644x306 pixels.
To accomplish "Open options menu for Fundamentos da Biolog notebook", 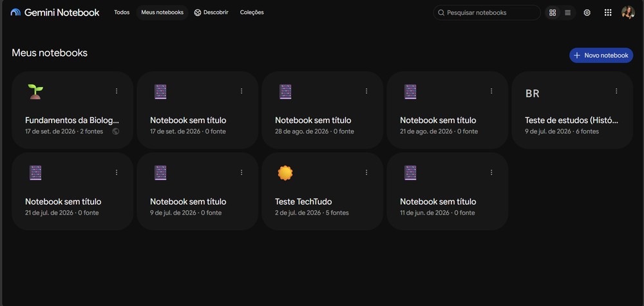I will (x=117, y=91).
